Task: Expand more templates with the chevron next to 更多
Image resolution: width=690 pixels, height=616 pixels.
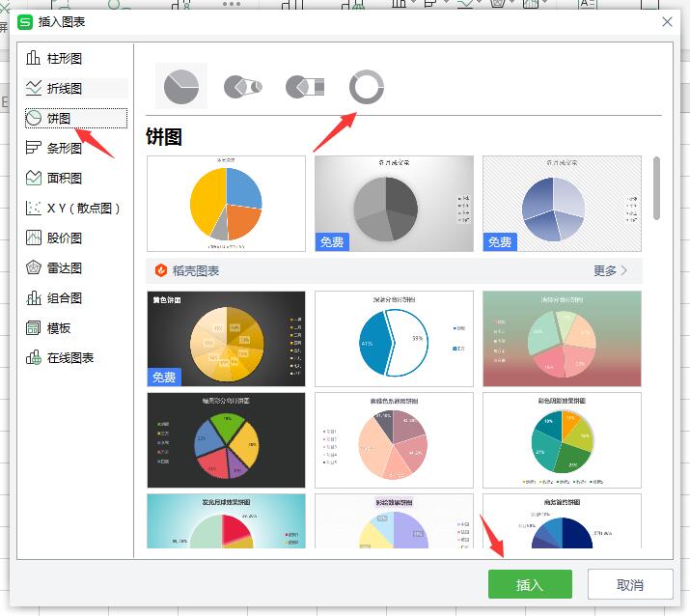Action: coord(624,270)
